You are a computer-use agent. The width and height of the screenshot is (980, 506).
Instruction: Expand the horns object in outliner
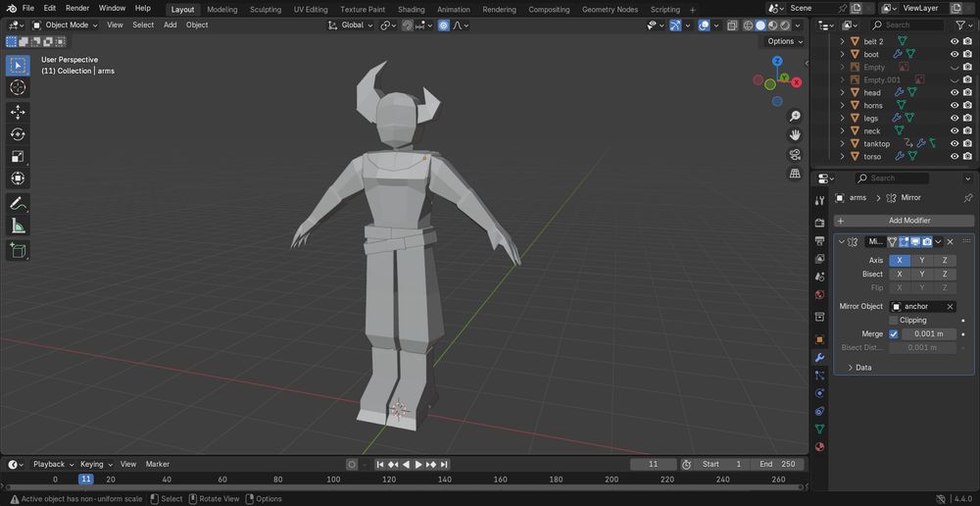tap(842, 105)
